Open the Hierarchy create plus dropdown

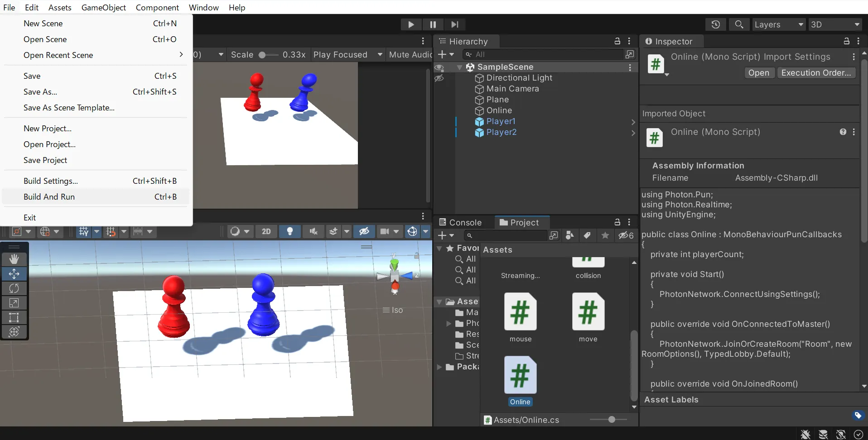tap(446, 54)
